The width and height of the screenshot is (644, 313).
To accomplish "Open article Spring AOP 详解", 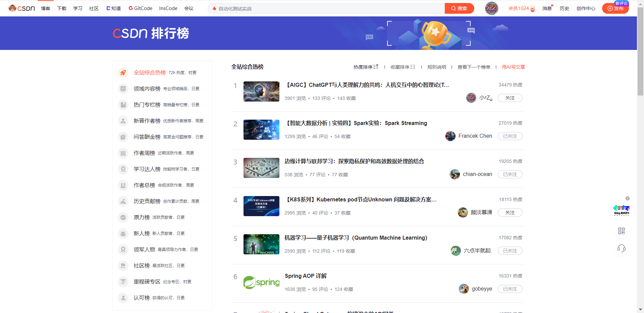I will coord(306,276).
